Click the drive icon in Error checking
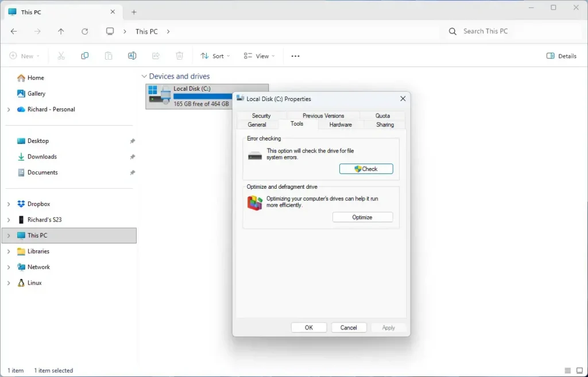The image size is (588, 377). pos(255,156)
